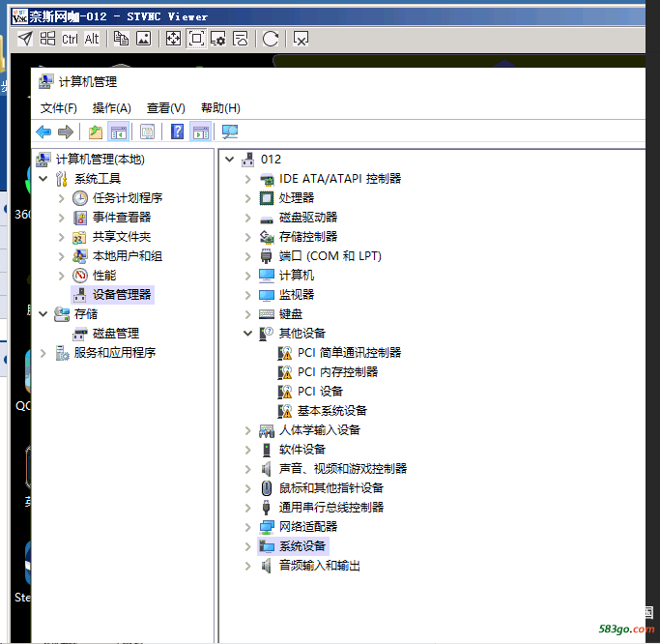Click the refresh screen icon in VNC toolbar
This screenshot has height=644, width=660.
click(271, 39)
